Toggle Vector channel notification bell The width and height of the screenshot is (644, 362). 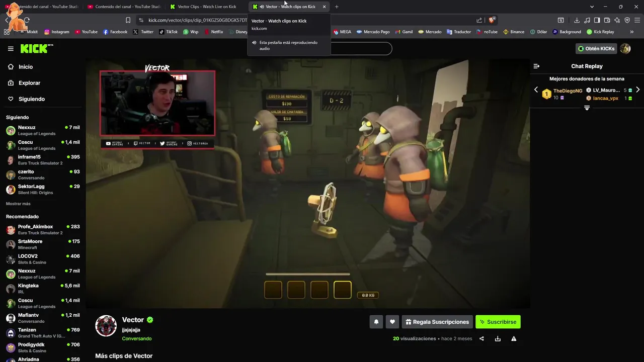[x=376, y=322]
